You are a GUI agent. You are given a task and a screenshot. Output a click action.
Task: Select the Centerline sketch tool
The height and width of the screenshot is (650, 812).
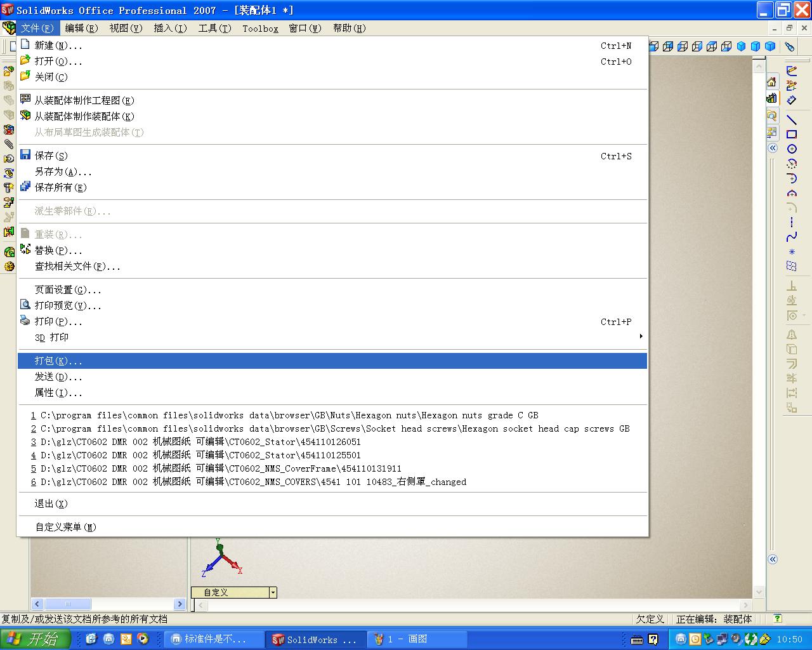[x=792, y=222]
